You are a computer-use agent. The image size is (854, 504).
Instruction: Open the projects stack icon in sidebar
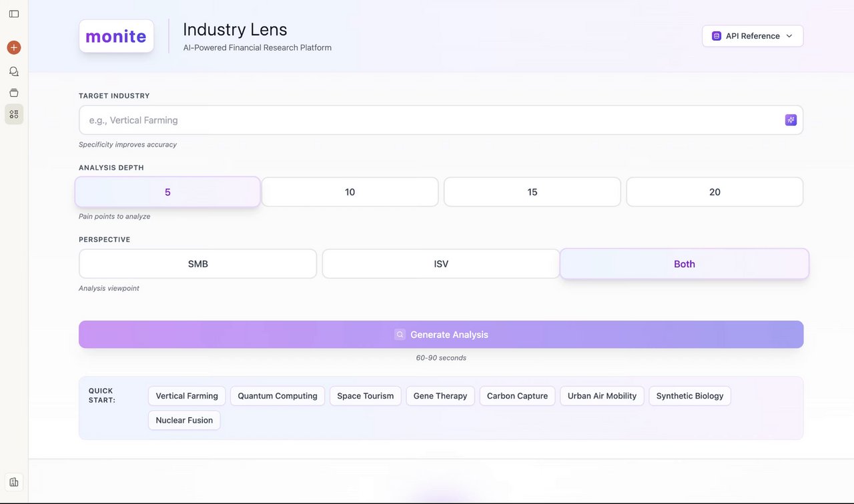(x=14, y=93)
